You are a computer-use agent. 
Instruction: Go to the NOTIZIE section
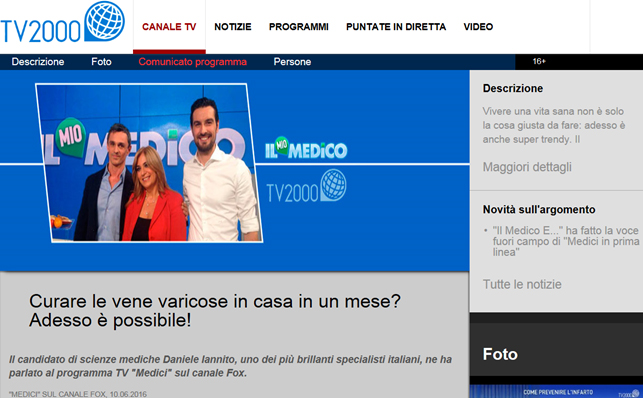tap(233, 27)
